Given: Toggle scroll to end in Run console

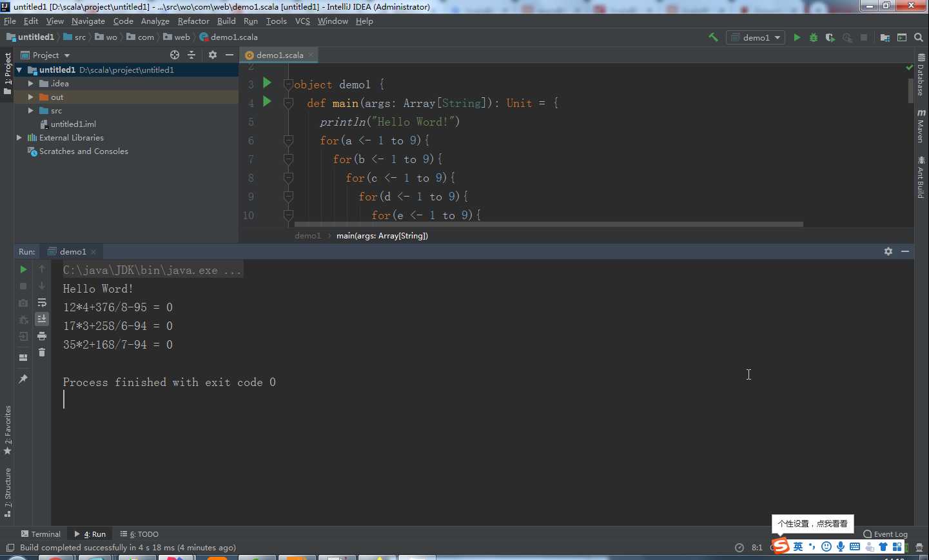Looking at the screenshot, I should pyautogui.click(x=42, y=319).
